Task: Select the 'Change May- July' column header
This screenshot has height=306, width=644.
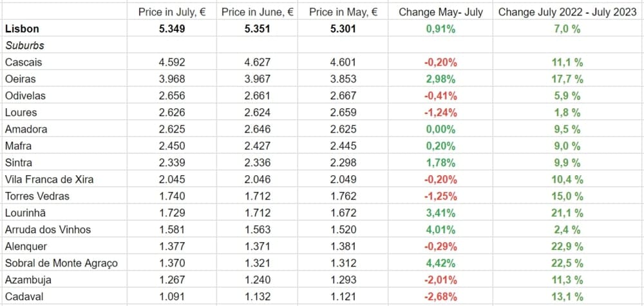Action: pyautogui.click(x=440, y=12)
